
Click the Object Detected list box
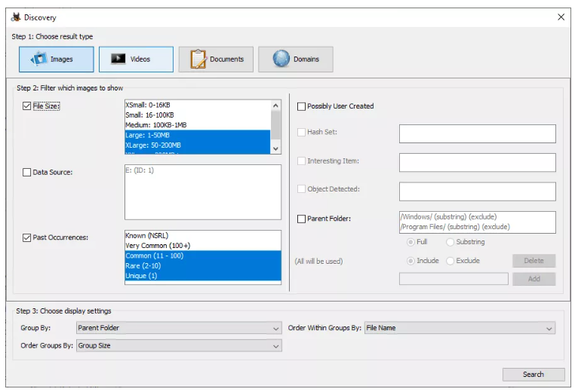(478, 191)
